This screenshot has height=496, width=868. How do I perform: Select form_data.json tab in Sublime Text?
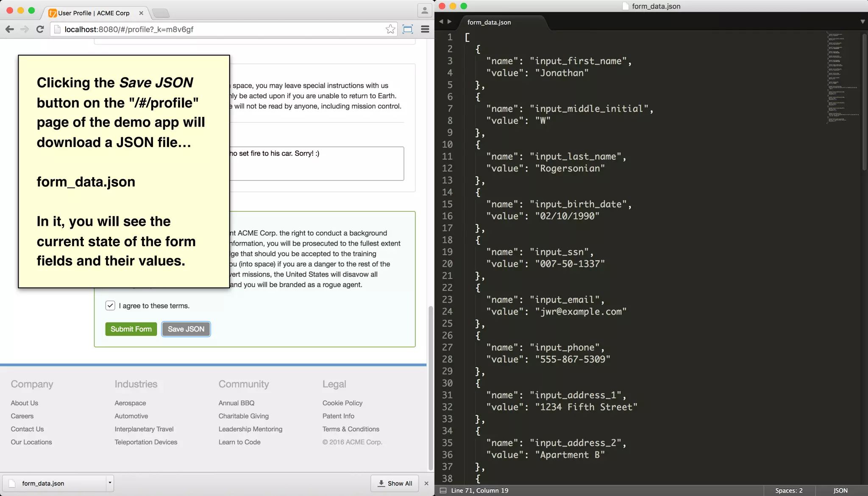[x=489, y=22]
